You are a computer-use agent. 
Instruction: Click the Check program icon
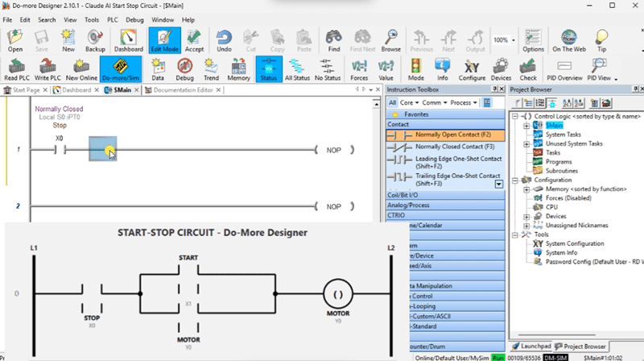(528, 69)
